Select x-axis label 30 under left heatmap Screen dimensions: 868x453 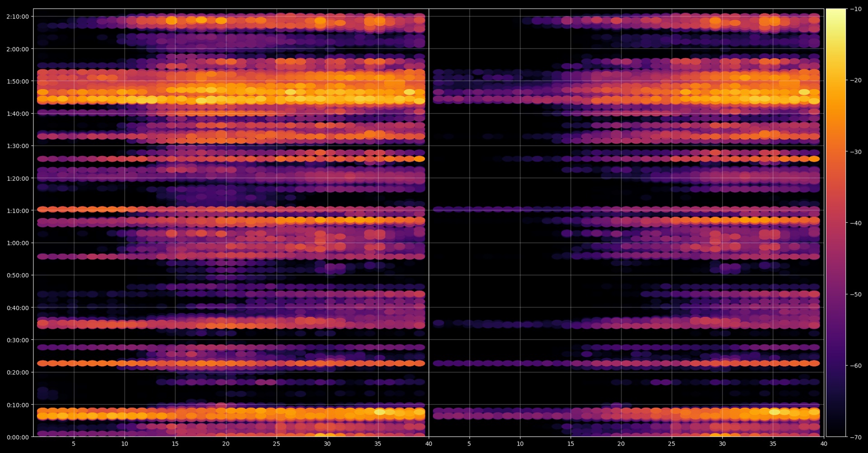pos(327,444)
